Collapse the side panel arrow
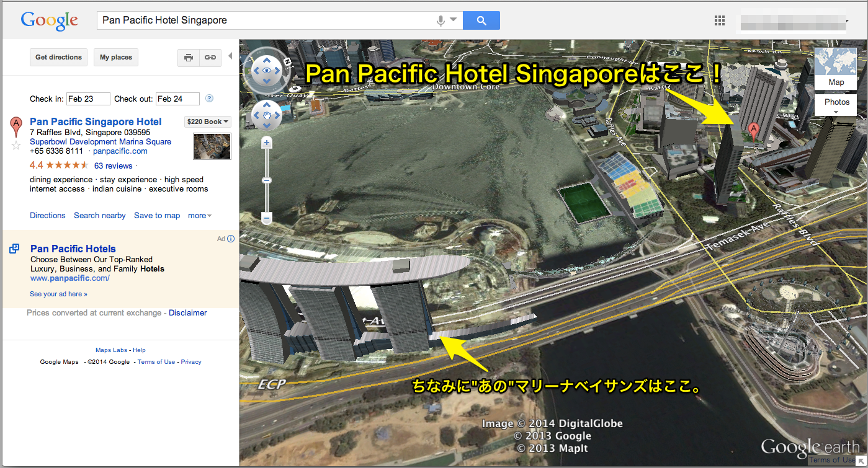 point(230,56)
